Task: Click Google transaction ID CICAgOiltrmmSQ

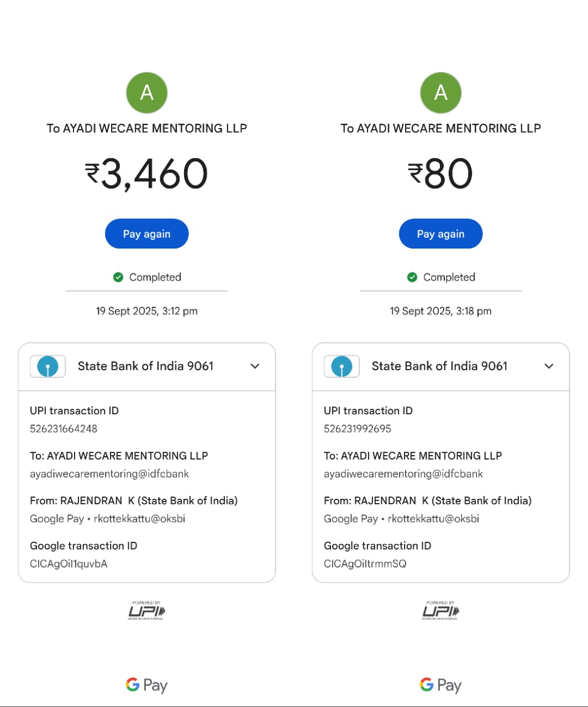Action: point(365,564)
